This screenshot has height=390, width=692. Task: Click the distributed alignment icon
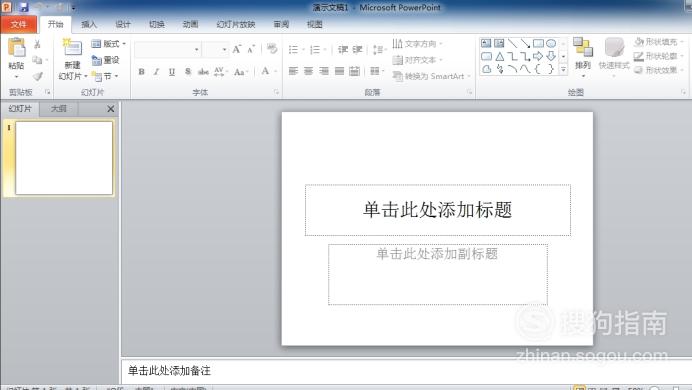click(x=354, y=71)
